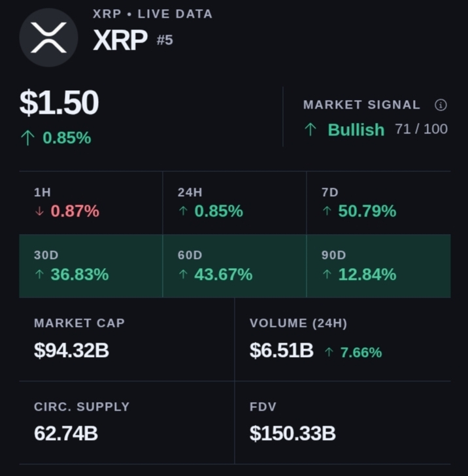This screenshot has width=468, height=476.
Task: Click the 62.74B circulating supply value
Action: [x=66, y=433]
